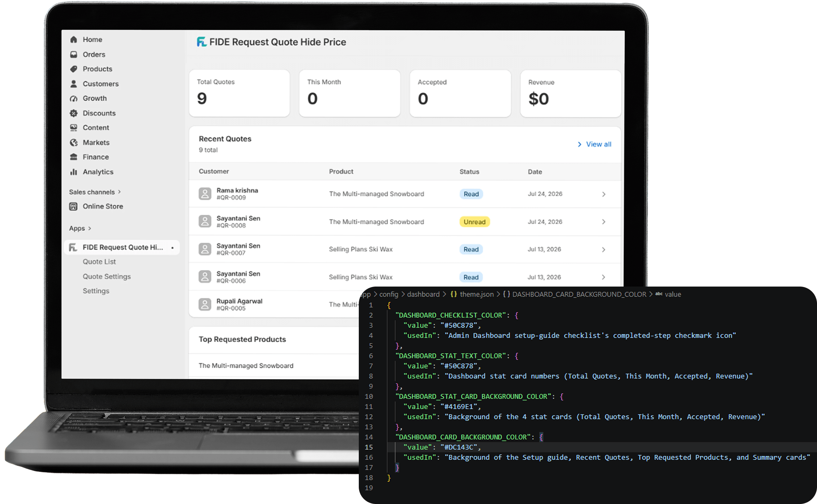817x504 pixels.
Task: Open quote #QR-0009 row chevron
Action: pyautogui.click(x=604, y=194)
